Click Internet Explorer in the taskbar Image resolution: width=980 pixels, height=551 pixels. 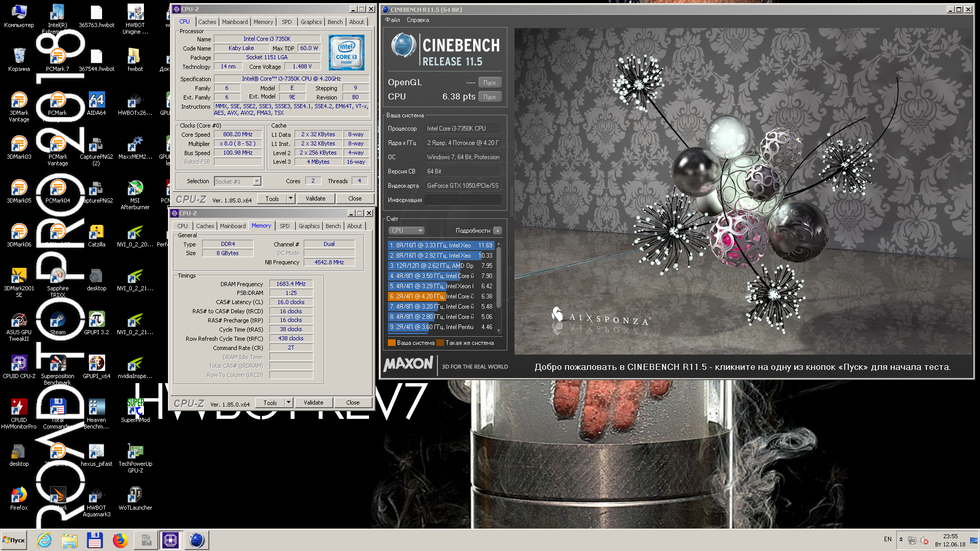[44, 540]
